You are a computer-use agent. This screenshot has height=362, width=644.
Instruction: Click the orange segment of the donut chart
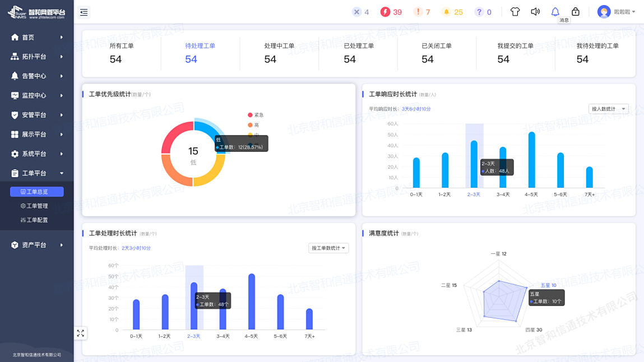(x=173, y=173)
